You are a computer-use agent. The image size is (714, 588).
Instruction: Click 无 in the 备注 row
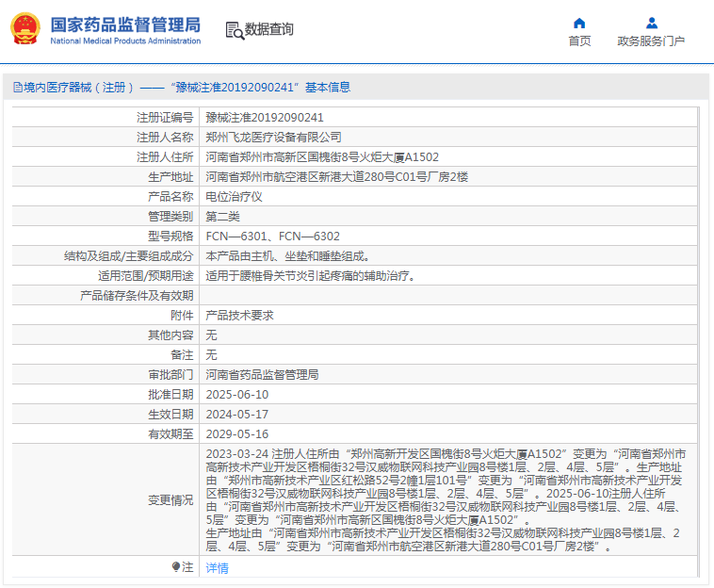[211, 355]
